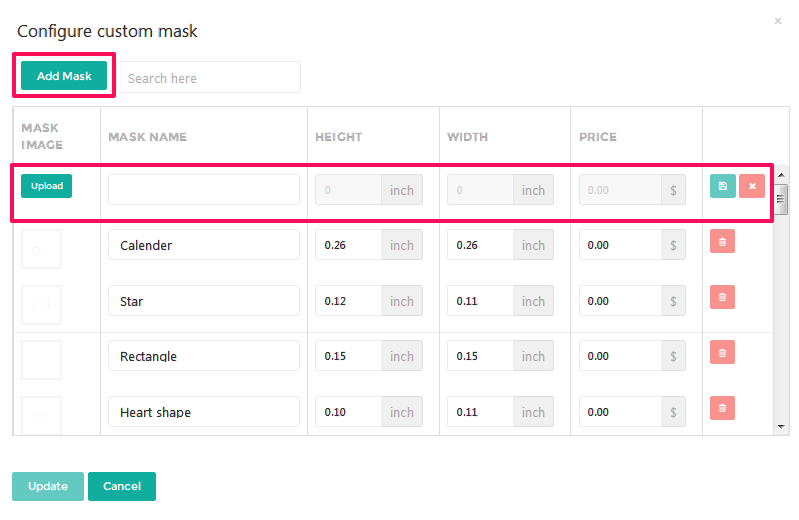Edit the Rectangle mask name field

(x=204, y=356)
